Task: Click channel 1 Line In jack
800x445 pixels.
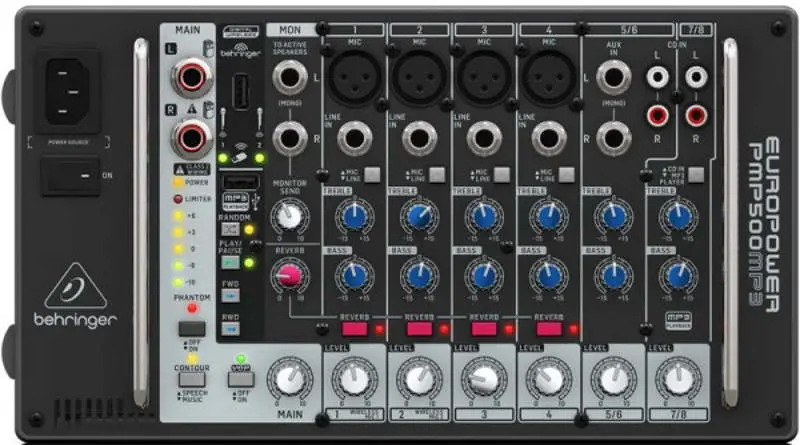Action: point(355,138)
